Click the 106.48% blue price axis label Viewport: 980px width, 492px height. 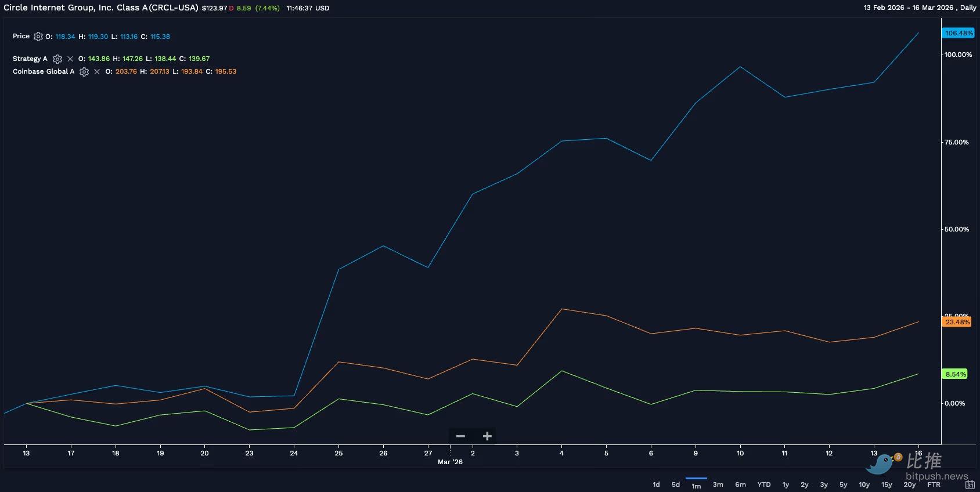[x=959, y=33]
